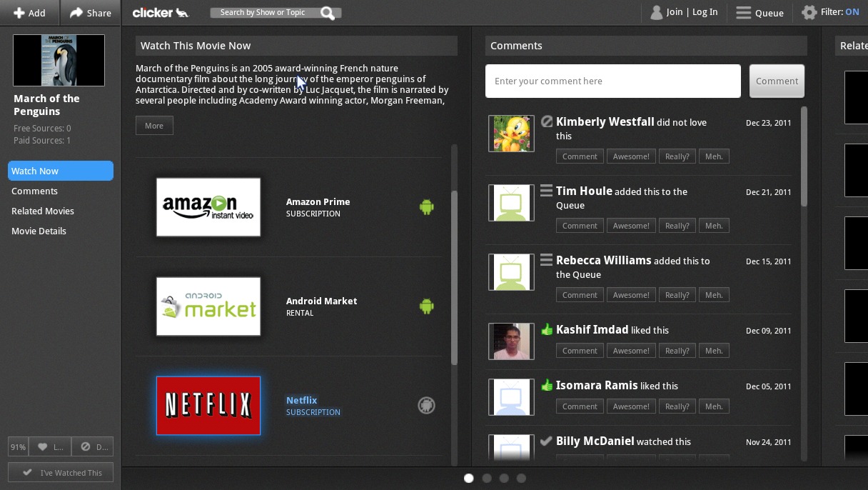This screenshot has width=868, height=490.
Task: Click Awesome! under Rebecca Williams's activity
Action: (x=632, y=295)
